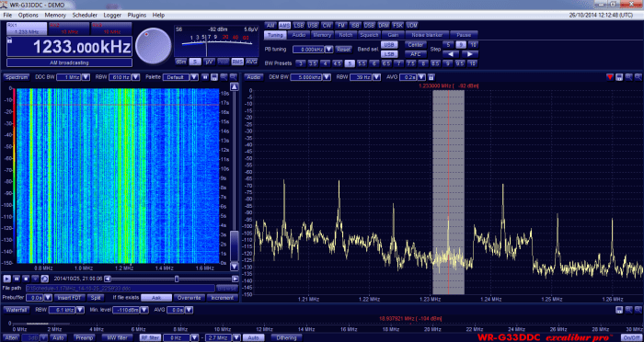Click the File path input field
This screenshot has height=342, width=644.
click(x=120, y=288)
